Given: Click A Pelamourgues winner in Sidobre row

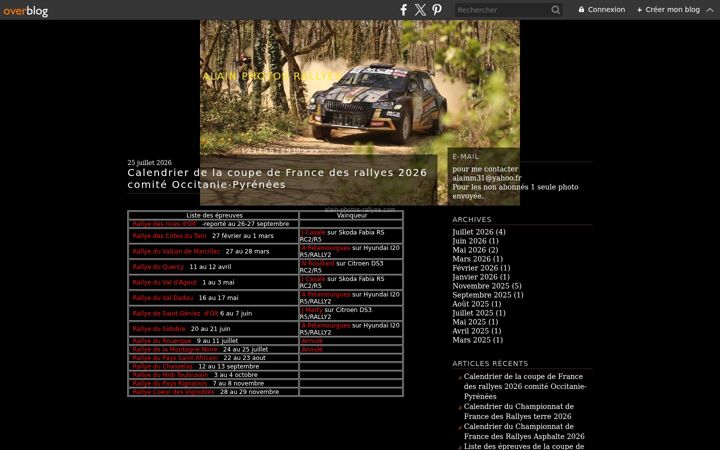Looking at the screenshot, I should click(326, 326).
